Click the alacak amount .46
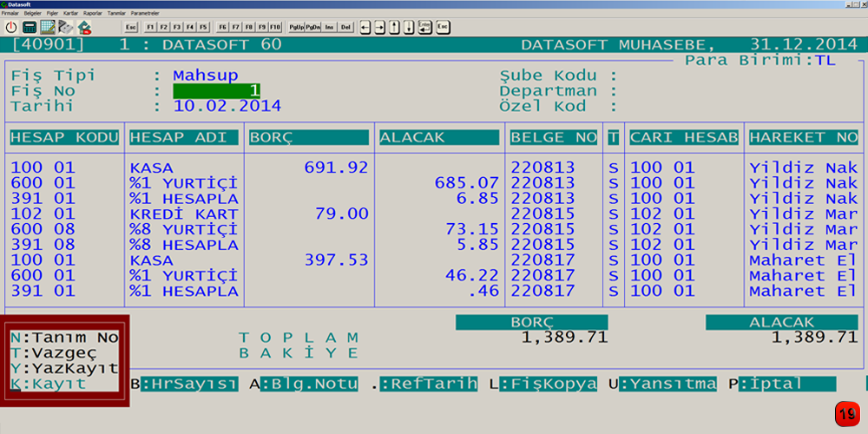This screenshot has width=868, height=434. [483, 291]
